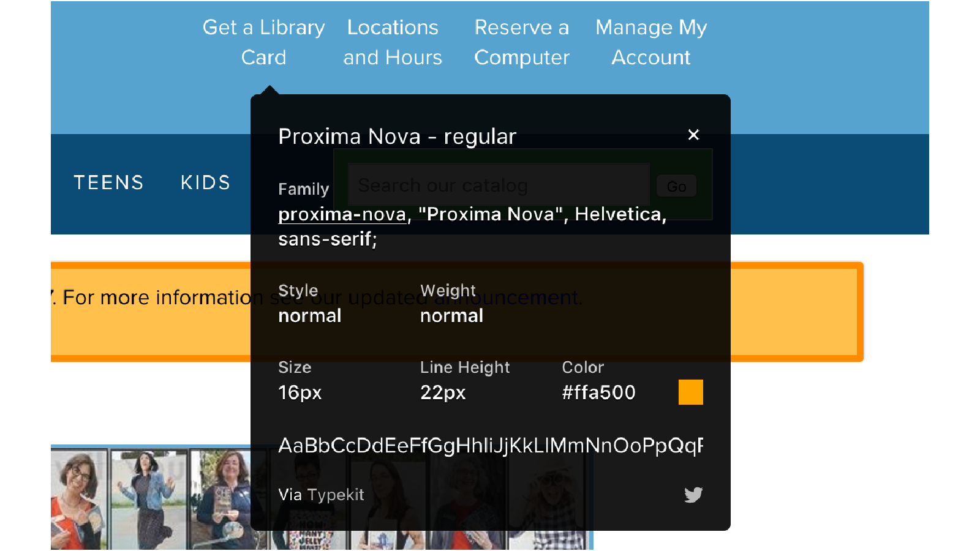Click the Twitter share icon
Image resolution: width=980 pixels, height=551 pixels.
pyautogui.click(x=693, y=495)
